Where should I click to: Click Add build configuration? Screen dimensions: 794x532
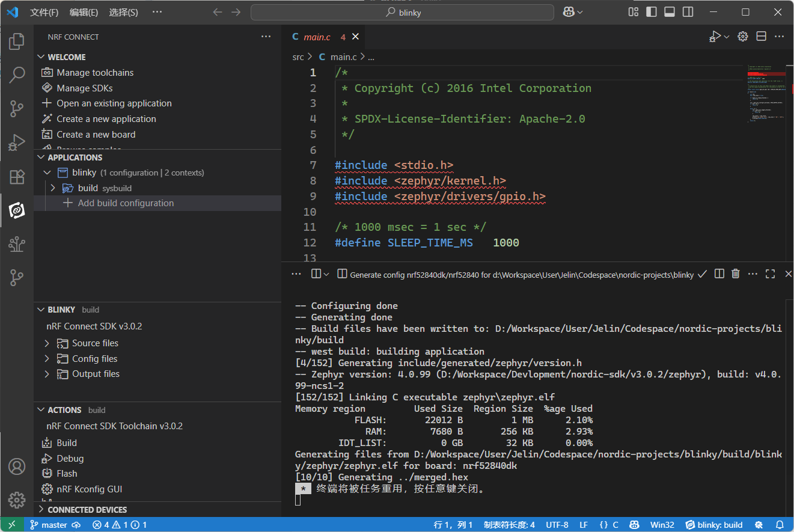pos(126,203)
